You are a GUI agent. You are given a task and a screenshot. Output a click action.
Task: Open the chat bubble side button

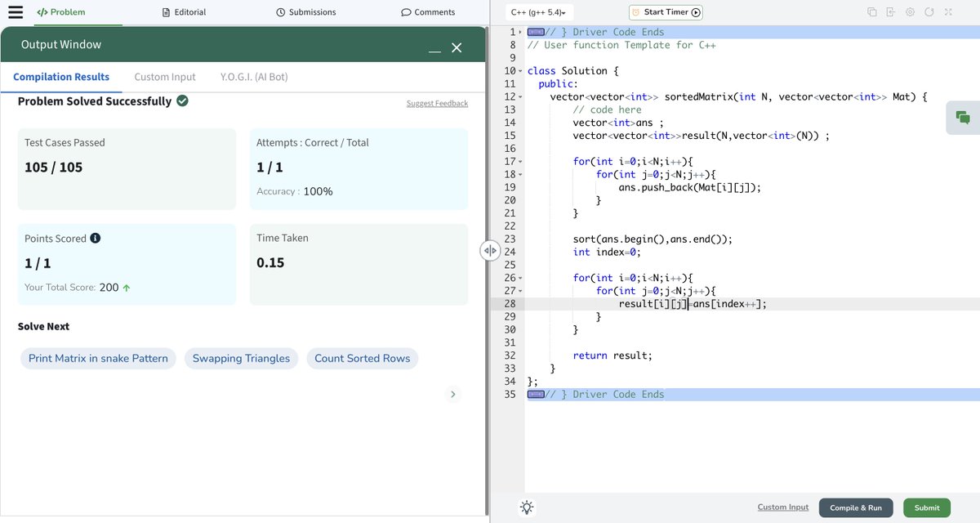(963, 118)
